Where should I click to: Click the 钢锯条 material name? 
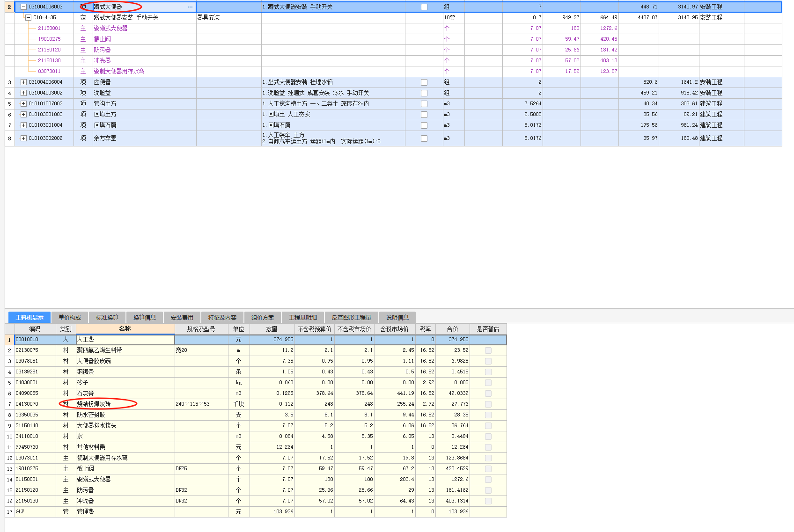point(85,372)
